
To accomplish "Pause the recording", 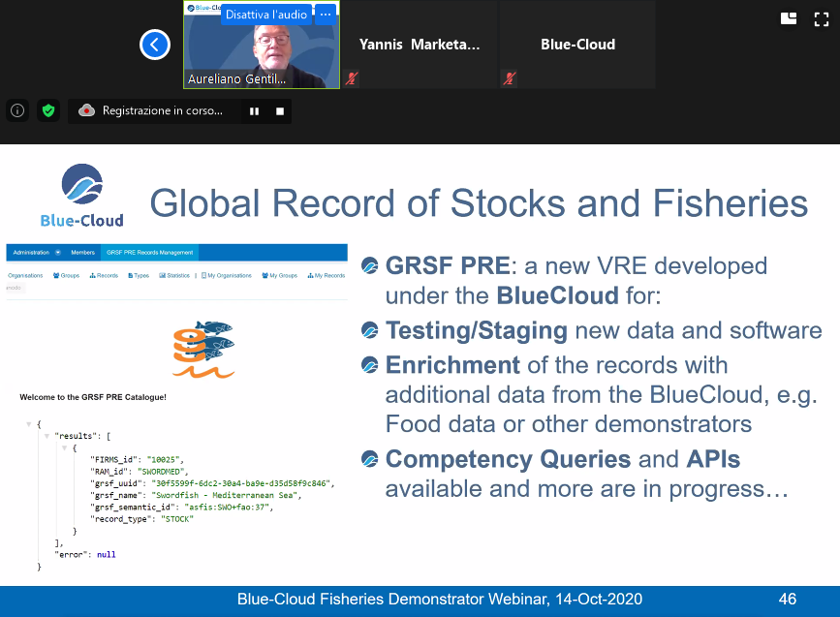I will (x=255, y=111).
